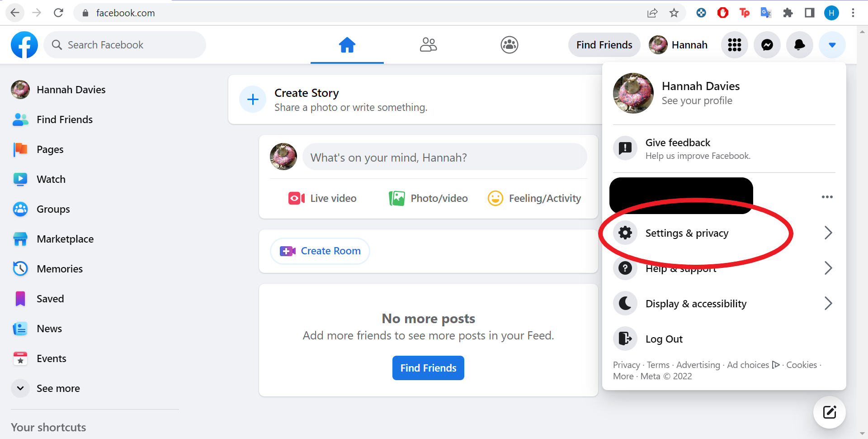Open Hannah profile chip in top bar
The height and width of the screenshot is (439, 868).
pos(679,45)
